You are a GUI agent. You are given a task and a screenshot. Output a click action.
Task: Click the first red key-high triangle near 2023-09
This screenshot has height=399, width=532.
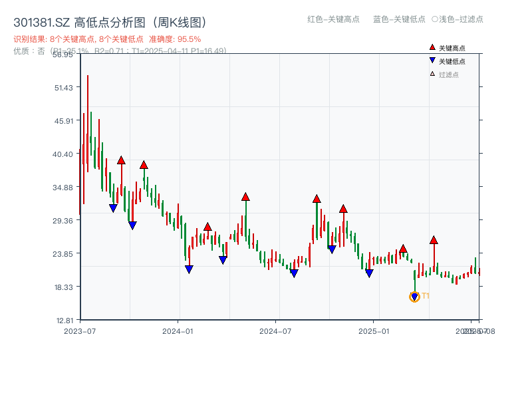(122, 161)
